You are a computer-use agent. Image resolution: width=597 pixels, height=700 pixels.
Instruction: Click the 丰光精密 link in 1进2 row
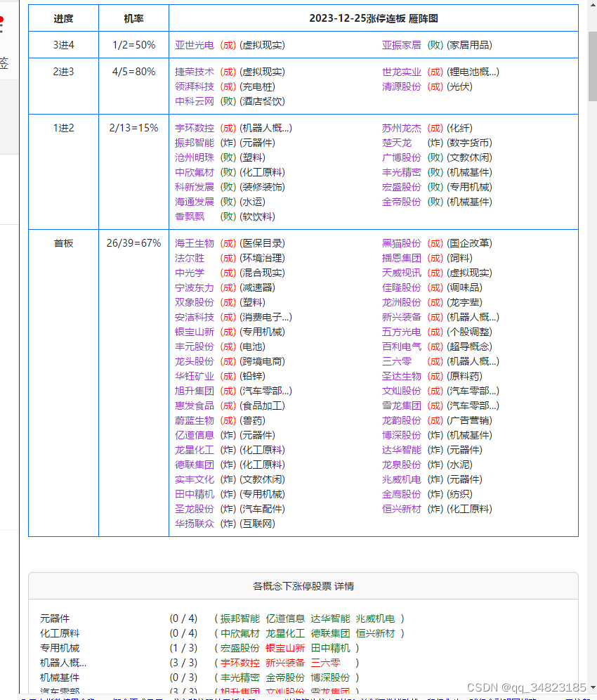point(401,172)
